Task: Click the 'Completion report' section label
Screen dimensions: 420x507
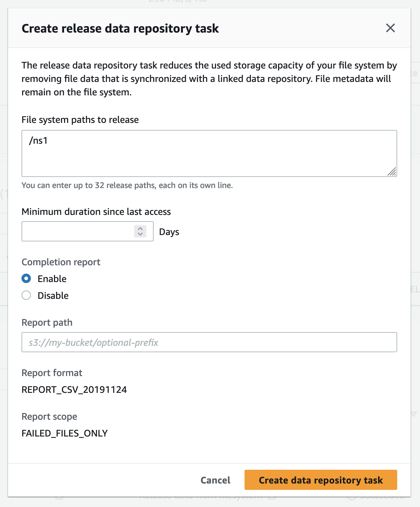Action: 61,262
